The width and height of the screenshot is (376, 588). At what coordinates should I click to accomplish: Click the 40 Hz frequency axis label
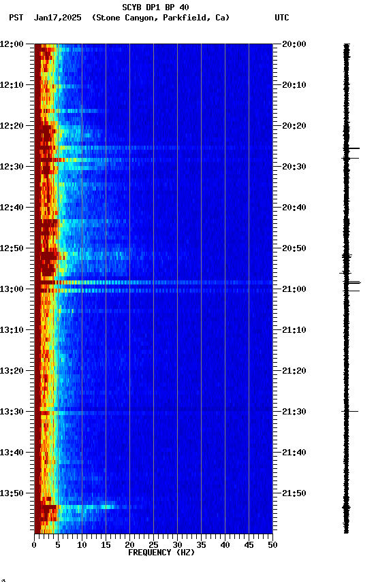225,545
